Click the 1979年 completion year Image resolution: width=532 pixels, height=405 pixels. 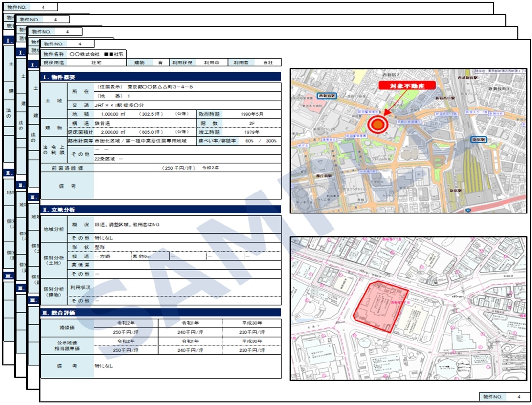[252, 132]
